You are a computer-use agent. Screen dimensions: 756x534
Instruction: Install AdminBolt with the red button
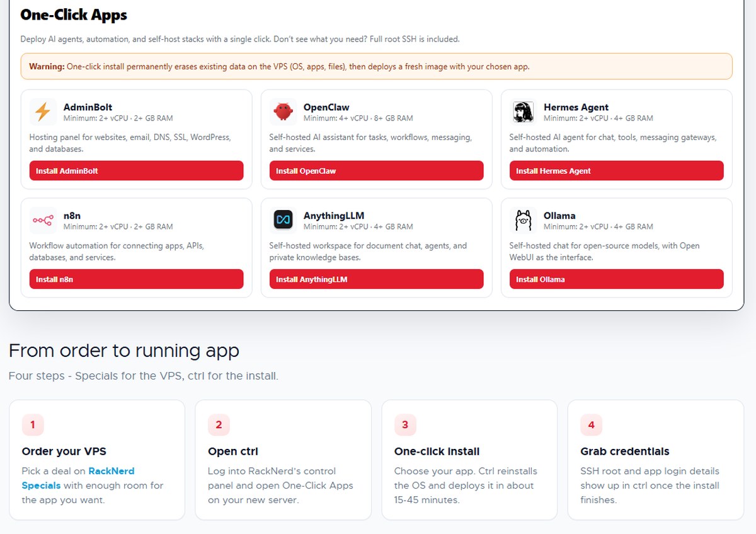click(x=136, y=171)
